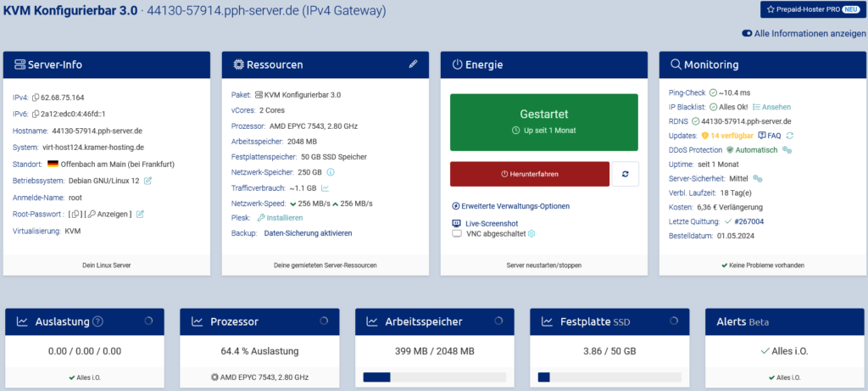This screenshot has height=391, width=868.
Task: Click the Prepaid-Hoster PRO button
Action: coord(811,9)
